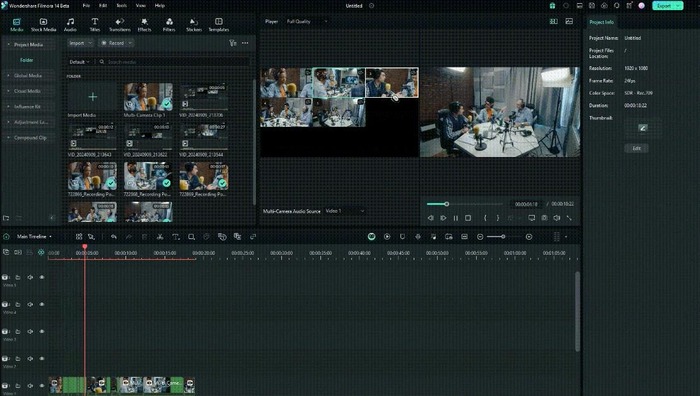Toggle Video 3 track visibility eye

click(x=42, y=331)
